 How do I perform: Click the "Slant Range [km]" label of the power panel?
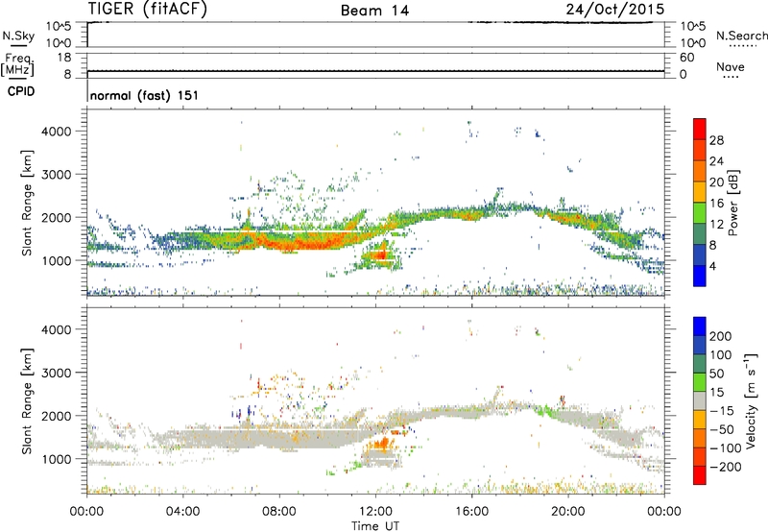point(27,203)
